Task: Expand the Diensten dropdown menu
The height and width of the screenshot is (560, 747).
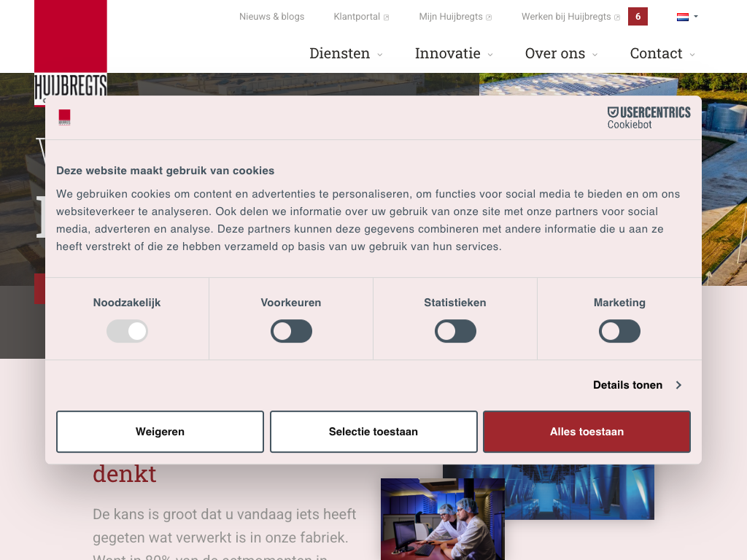Action: (x=346, y=54)
